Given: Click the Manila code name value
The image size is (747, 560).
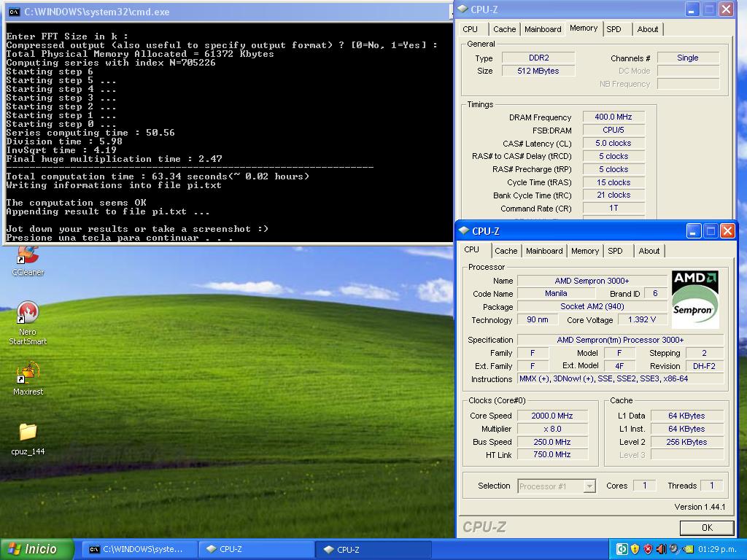Looking at the screenshot, I should tap(556, 294).
